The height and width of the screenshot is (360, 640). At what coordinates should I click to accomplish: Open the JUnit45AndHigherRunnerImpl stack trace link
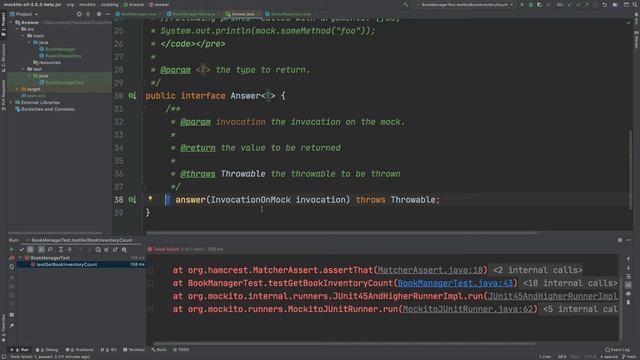click(x=553, y=296)
